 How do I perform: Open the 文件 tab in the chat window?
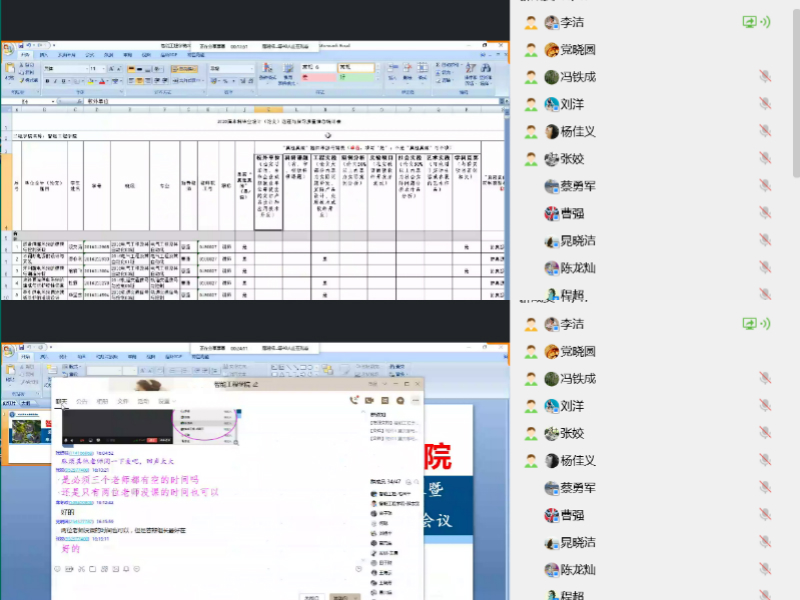point(122,401)
